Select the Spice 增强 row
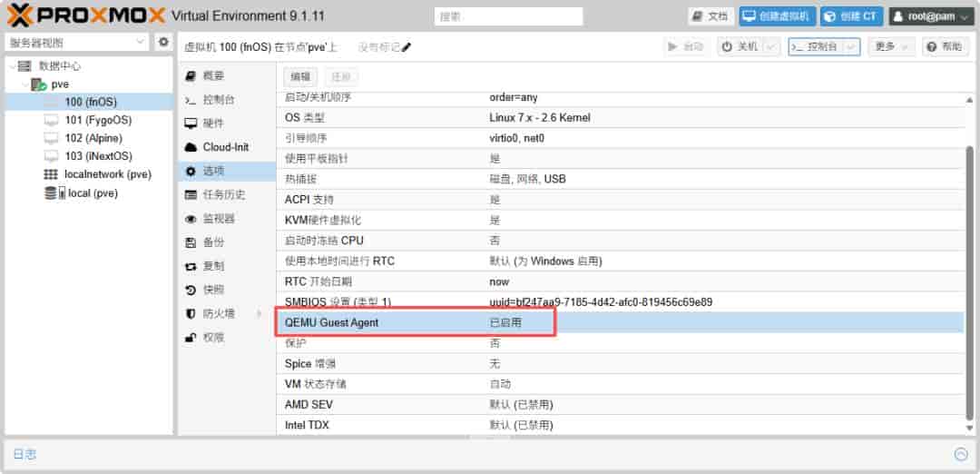980x474 pixels. point(621,363)
